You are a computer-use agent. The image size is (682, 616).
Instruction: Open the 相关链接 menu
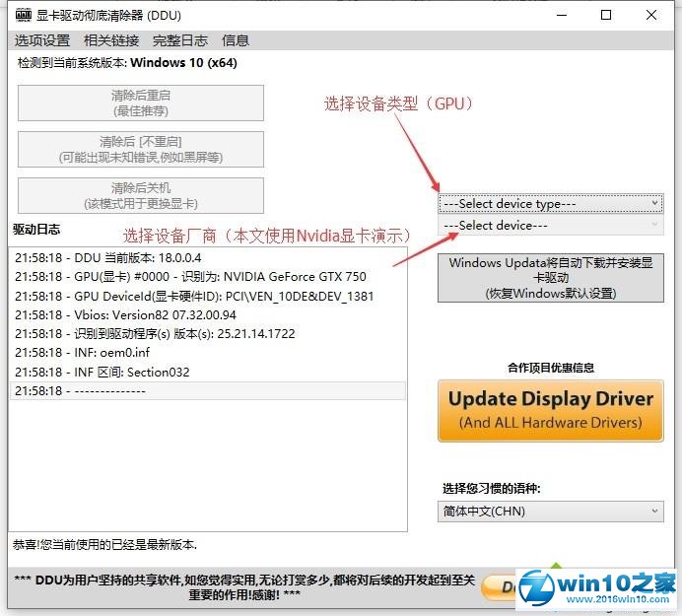click(x=111, y=40)
